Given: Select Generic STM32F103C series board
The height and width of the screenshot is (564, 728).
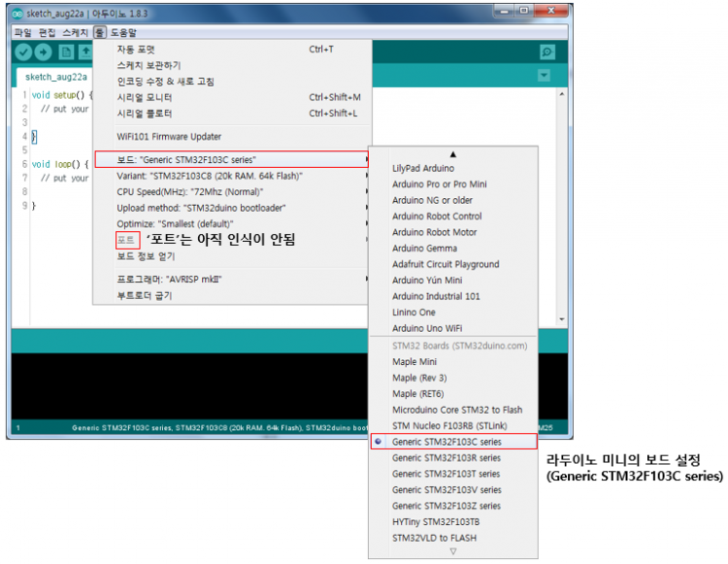Looking at the screenshot, I should point(453,442).
